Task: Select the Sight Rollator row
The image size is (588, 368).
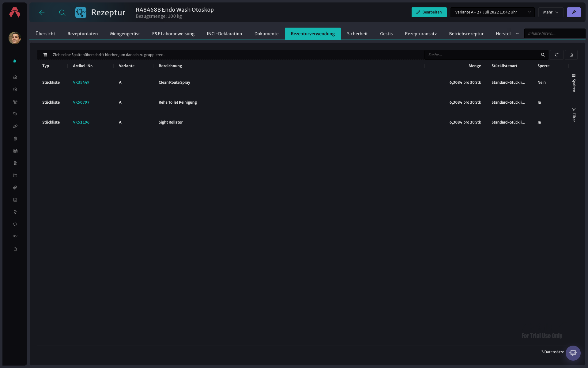Action: [303, 122]
